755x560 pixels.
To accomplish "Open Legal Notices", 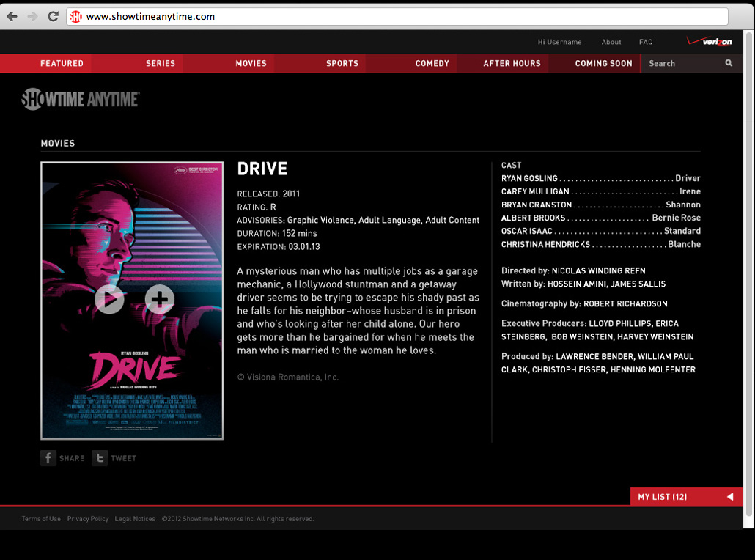I will coord(135,519).
